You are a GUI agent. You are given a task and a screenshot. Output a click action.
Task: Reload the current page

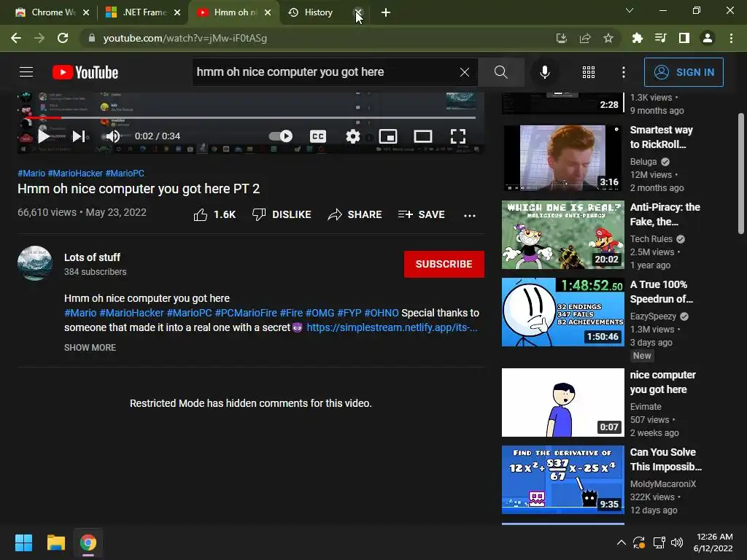point(63,38)
